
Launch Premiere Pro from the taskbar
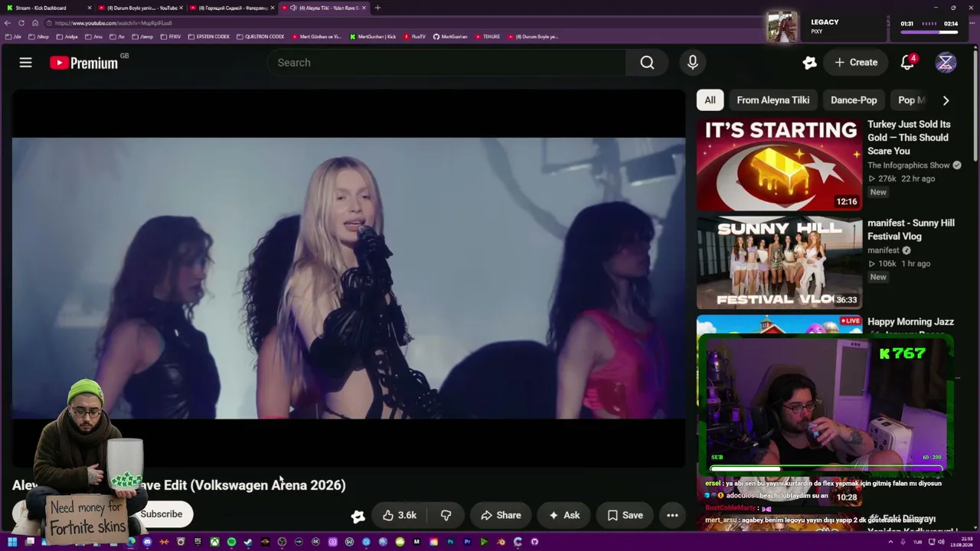[467, 542]
